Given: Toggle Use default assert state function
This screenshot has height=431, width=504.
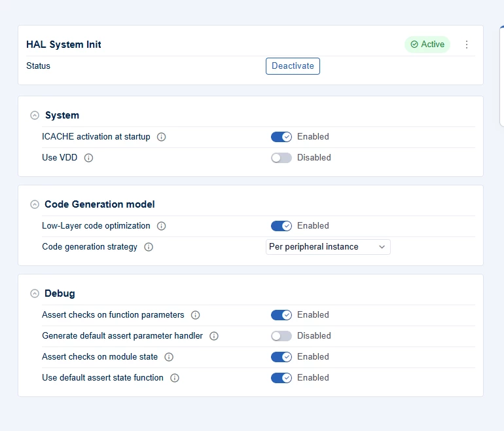Looking at the screenshot, I should pos(281,377).
